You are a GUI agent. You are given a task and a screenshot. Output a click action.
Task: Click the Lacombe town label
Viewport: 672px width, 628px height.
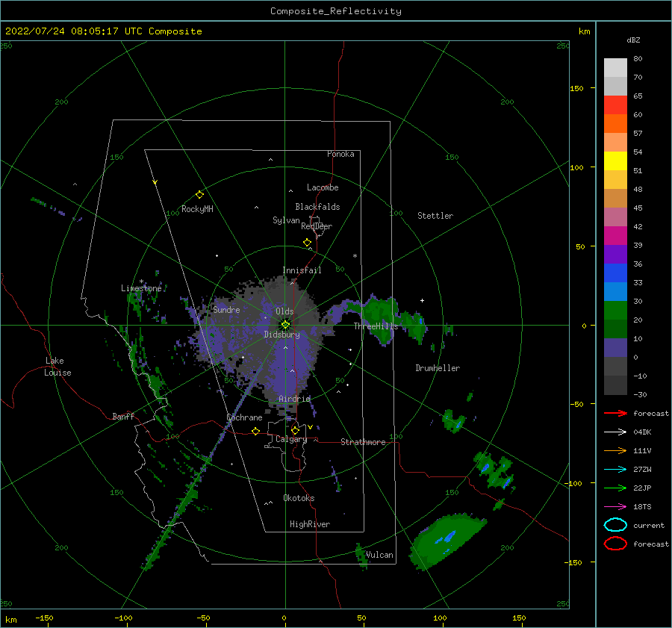(x=323, y=187)
